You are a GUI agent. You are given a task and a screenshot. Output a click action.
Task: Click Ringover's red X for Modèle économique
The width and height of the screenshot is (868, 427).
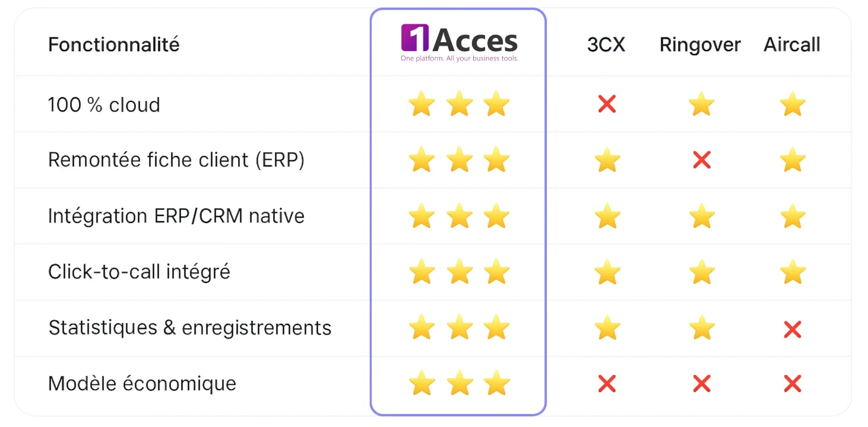point(701,384)
